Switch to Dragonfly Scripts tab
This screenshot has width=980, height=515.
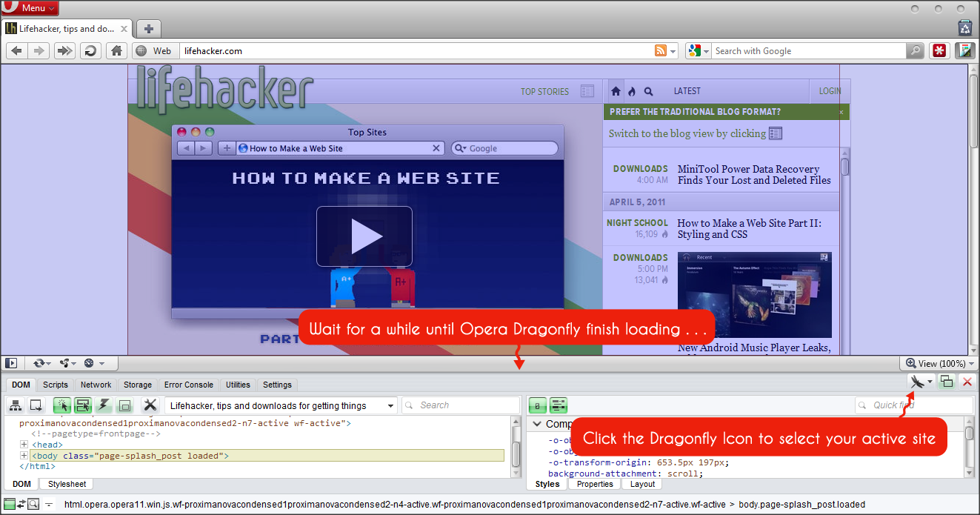[x=56, y=385]
